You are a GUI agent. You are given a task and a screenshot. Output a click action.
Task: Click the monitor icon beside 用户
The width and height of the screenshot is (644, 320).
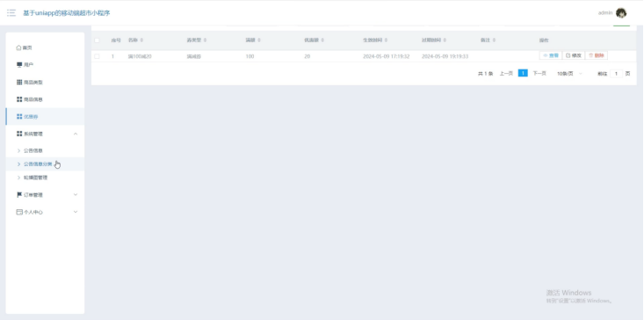click(x=19, y=65)
